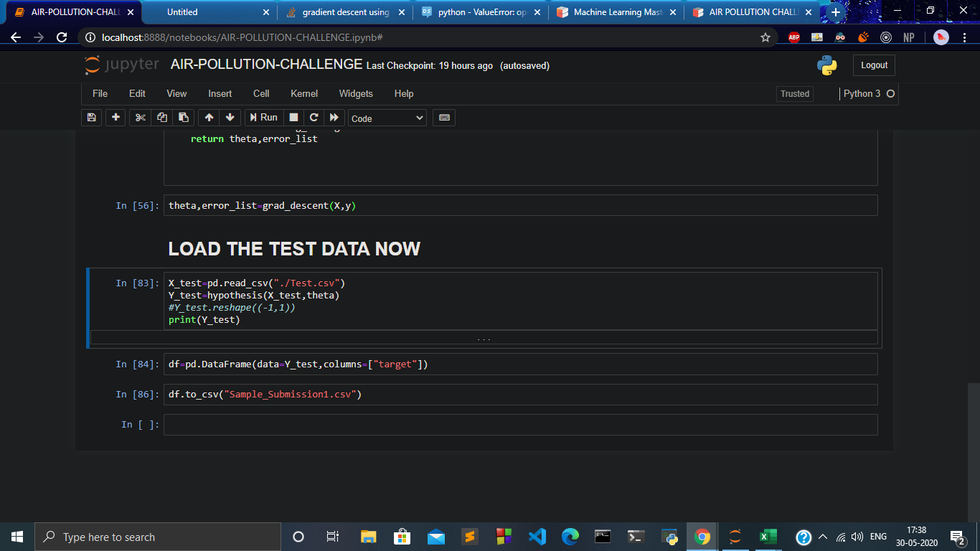
Task: Open the Help menu
Action: [404, 94]
